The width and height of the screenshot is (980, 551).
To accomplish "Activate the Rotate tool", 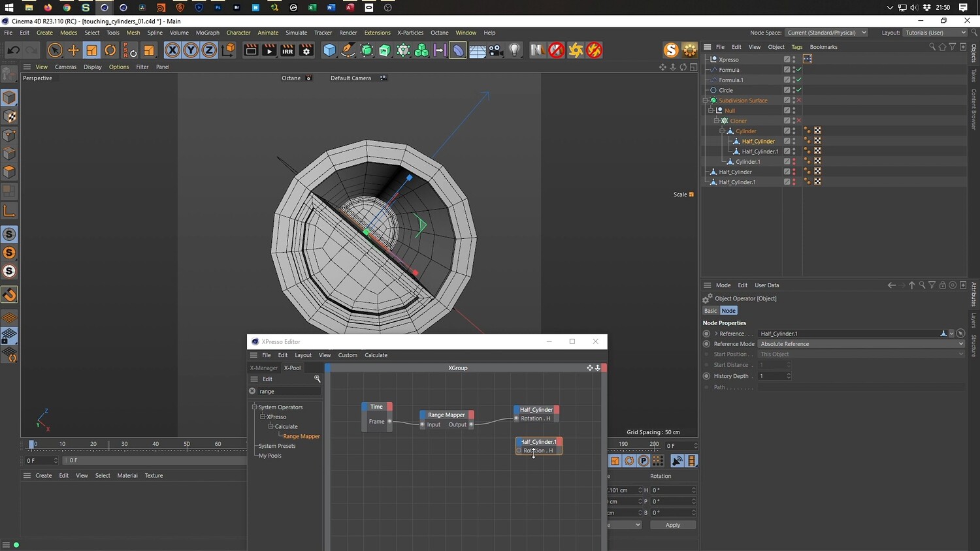I will 110,50.
